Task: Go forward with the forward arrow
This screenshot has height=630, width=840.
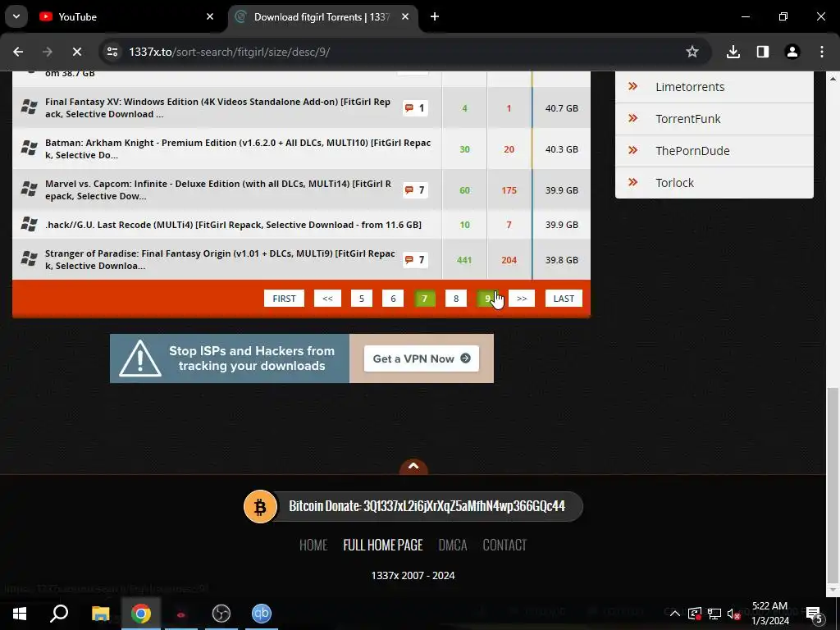Action: click(48, 52)
